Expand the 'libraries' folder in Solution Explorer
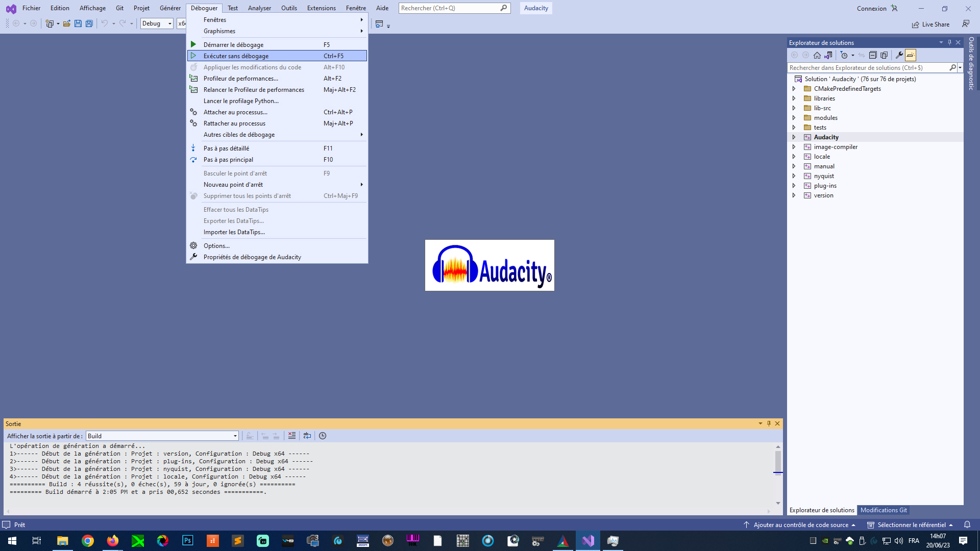Viewport: 980px width, 551px height. (x=794, y=98)
